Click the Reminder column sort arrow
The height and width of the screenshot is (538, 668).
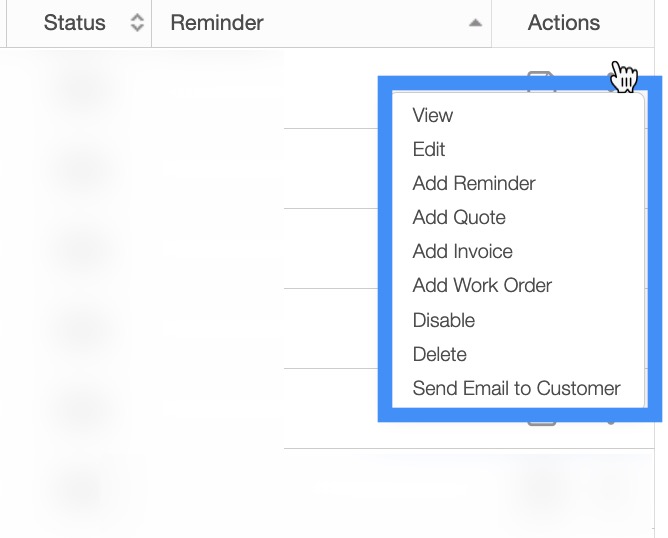coord(475,23)
